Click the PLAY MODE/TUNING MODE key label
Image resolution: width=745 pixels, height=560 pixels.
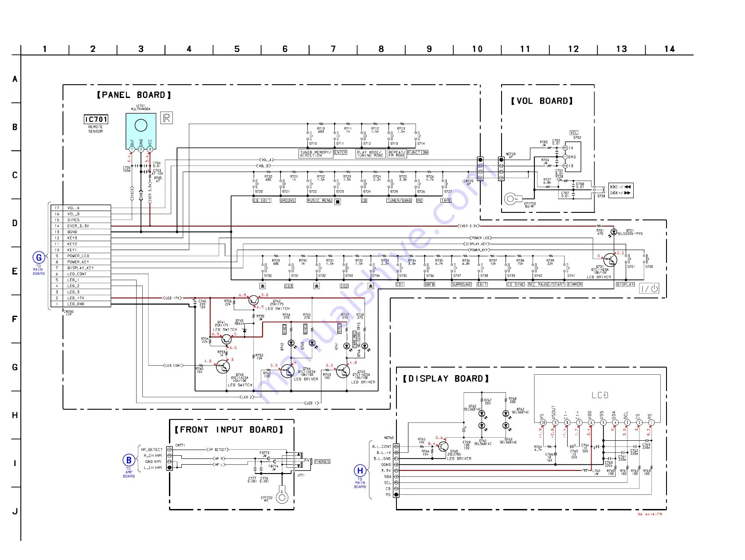coord(371,154)
